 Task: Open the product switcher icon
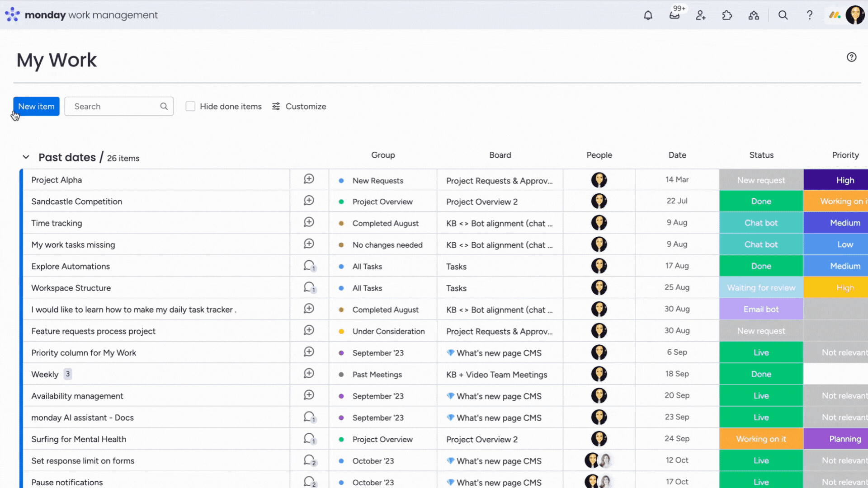(754, 15)
